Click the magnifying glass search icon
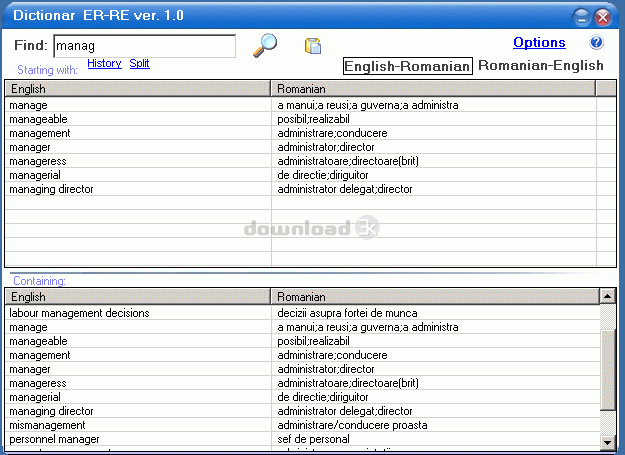 pyautogui.click(x=265, y=45)
